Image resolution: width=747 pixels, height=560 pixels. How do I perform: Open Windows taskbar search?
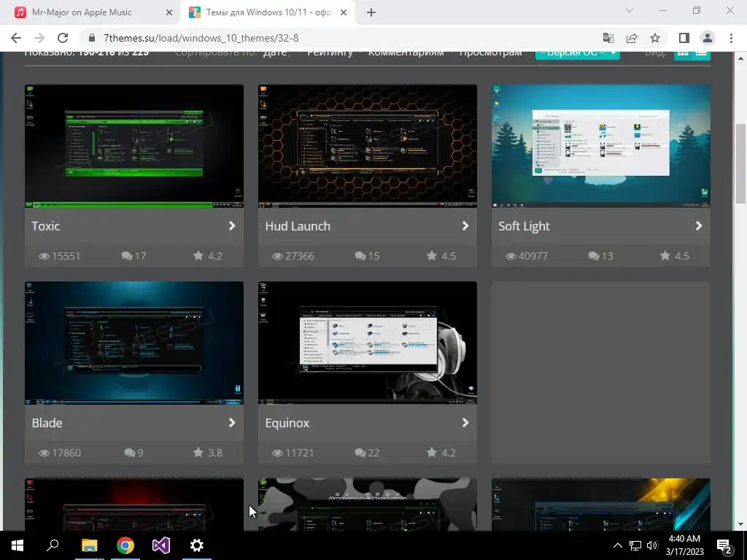(x=53, y=545)
